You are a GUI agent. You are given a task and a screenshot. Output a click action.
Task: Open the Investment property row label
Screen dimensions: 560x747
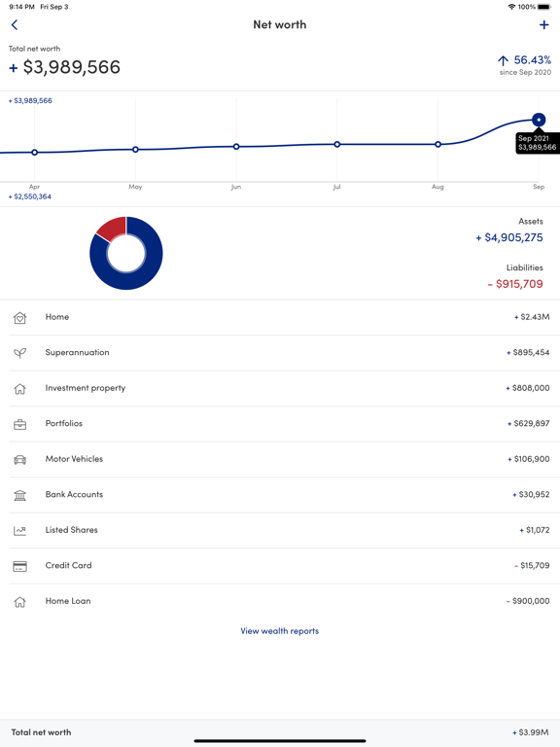click(x=86, y=388)
